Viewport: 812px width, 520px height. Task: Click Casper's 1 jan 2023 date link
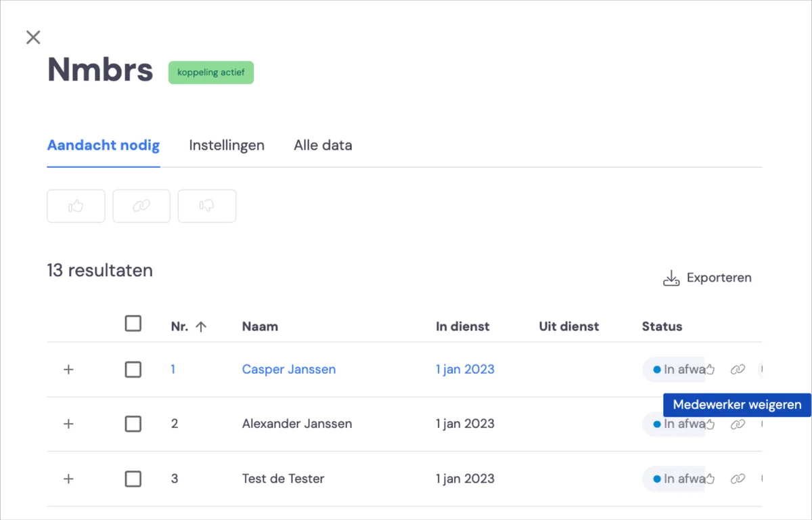pyautogui.click(x=465, y=369)
